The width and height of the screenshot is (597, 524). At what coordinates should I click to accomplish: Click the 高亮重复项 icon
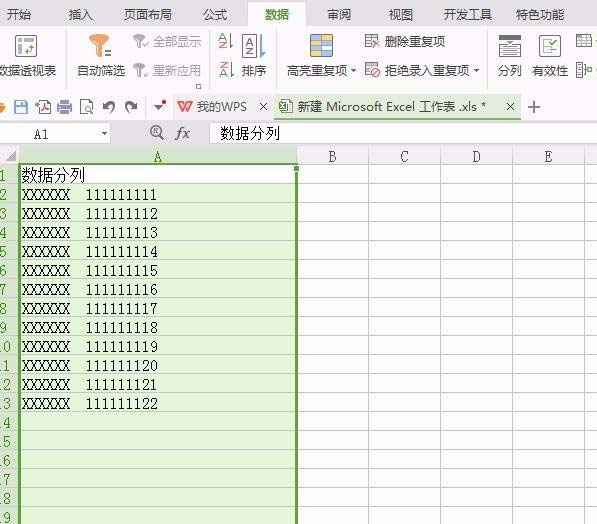coord(321,45)
